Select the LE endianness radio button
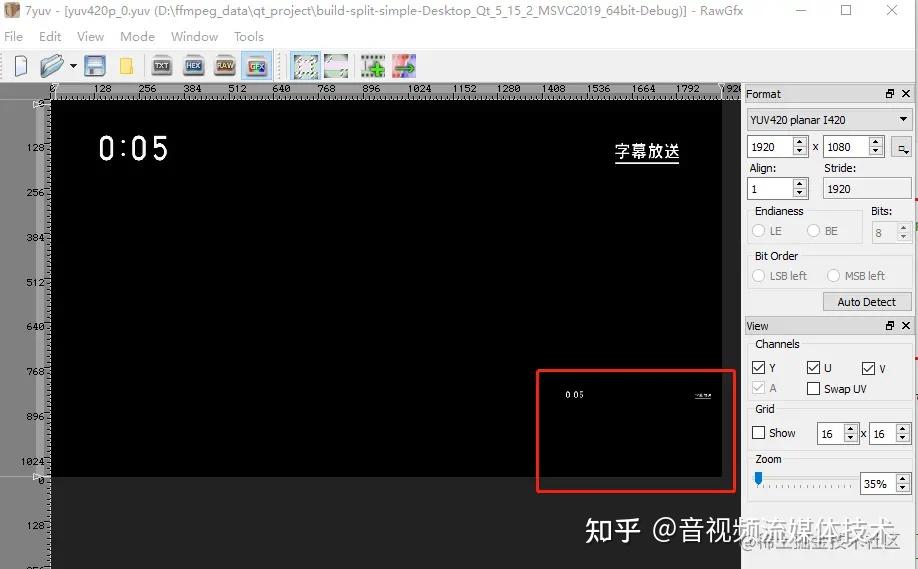918x569 pixels. [759, 231]
